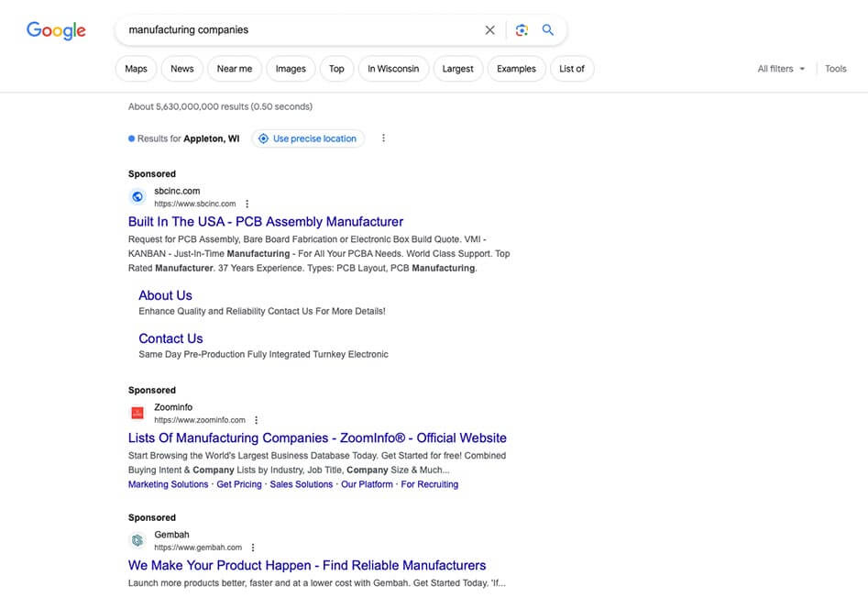Open three-dot menu next to gembah.com URL
This screenshot has width=868, height=609.
[253, 548]
